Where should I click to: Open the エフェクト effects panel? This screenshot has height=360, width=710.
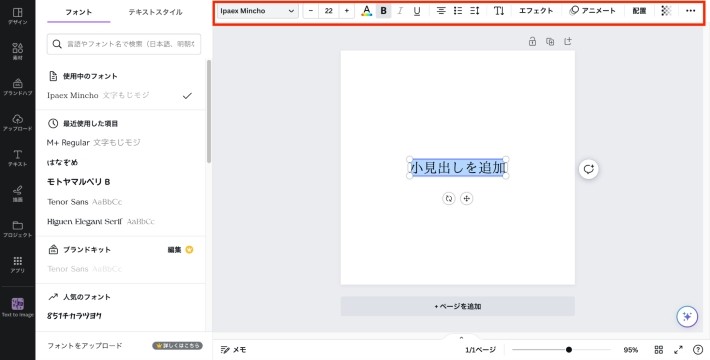536,11
